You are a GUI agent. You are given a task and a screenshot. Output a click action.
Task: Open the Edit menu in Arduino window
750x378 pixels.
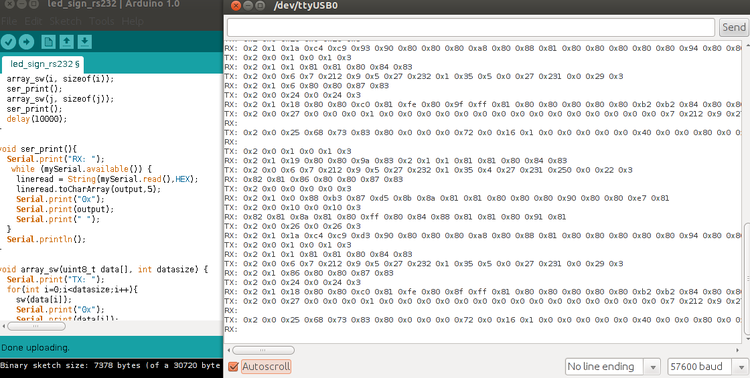click(x=33, y=22)
